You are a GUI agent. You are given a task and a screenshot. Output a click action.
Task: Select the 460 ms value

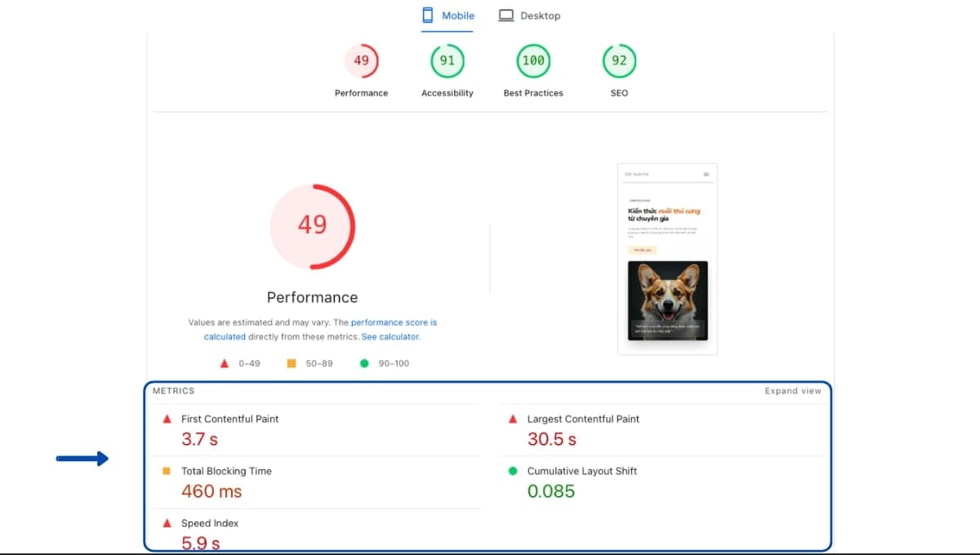point(212,491)
